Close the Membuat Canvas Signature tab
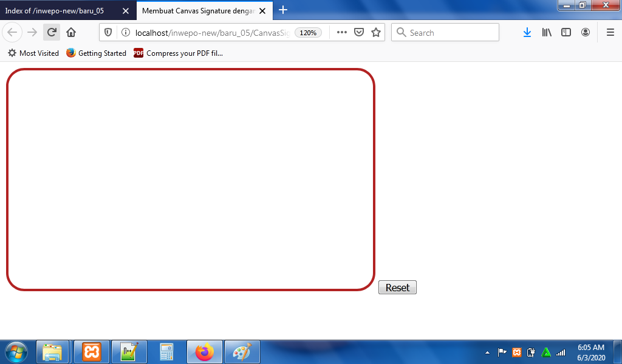The image size is (622, 364). [262, 11]
